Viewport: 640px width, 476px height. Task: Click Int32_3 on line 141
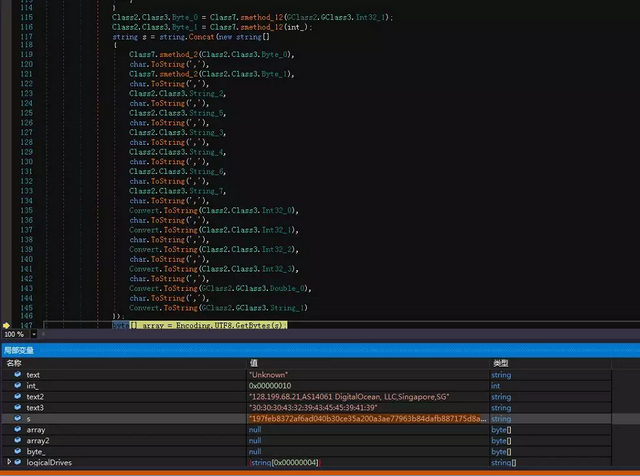[x=277, y=269]
